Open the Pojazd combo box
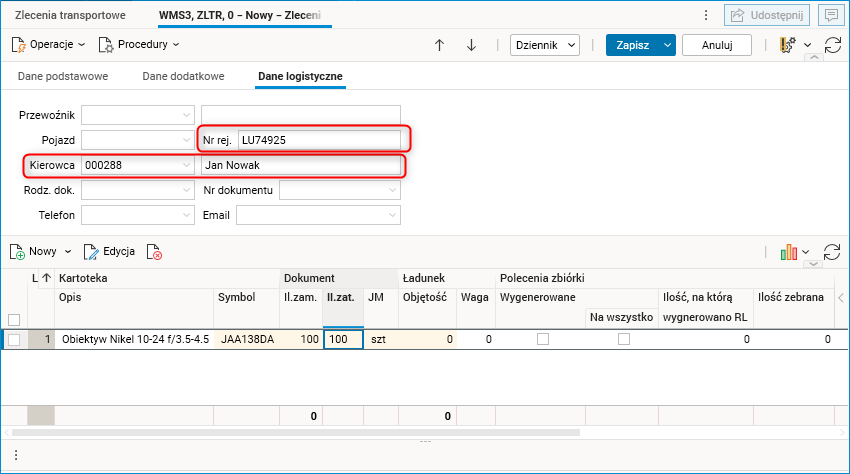The image size is (850, 474). 138,140
